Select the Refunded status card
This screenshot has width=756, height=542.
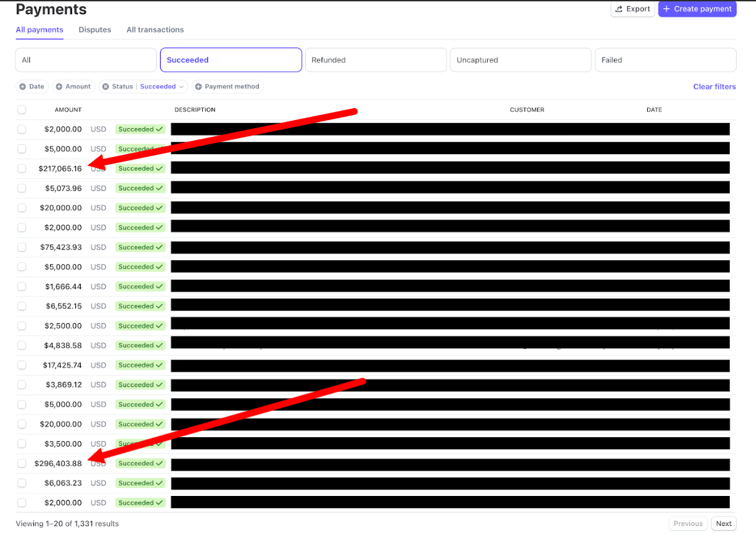coord(376,60)
